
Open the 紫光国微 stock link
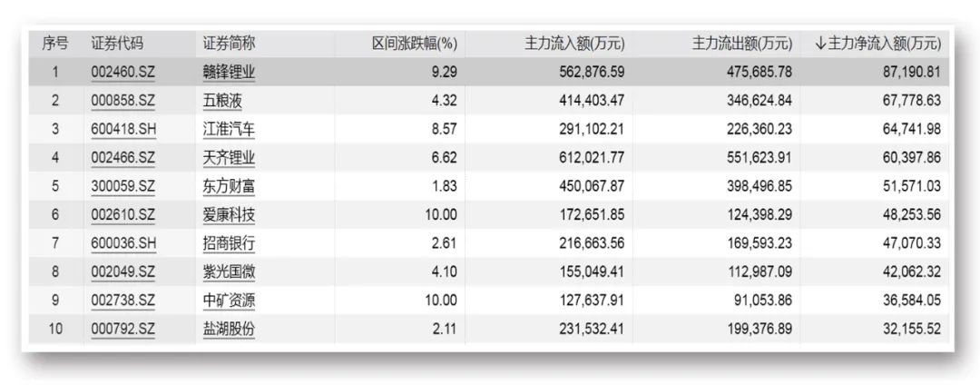point(229,272)
